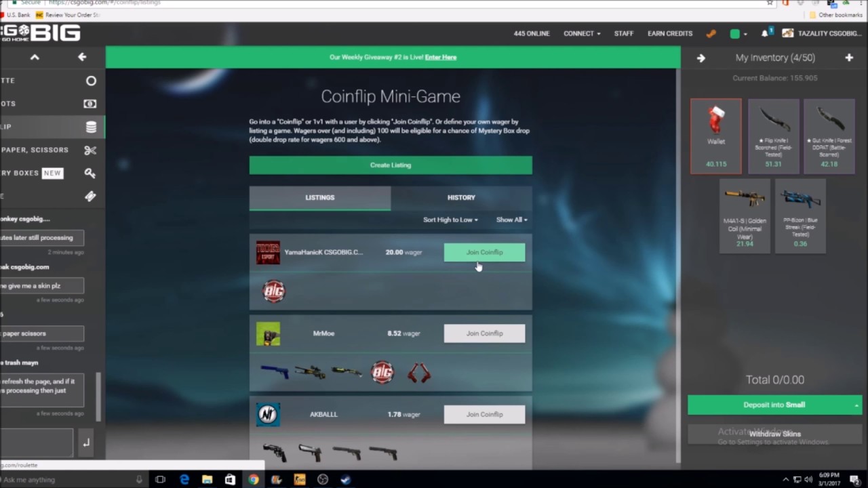This screenshot has width=868, height=488.
Task: Select M4A1-S Golden Coil item
Action: point(745,216)
